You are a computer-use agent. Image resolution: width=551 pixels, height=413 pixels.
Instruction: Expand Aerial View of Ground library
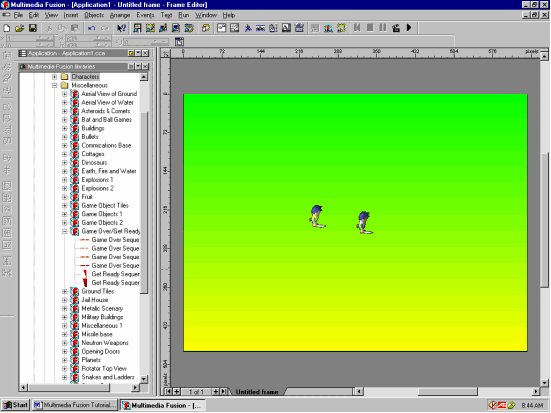(x=65, y=94)
